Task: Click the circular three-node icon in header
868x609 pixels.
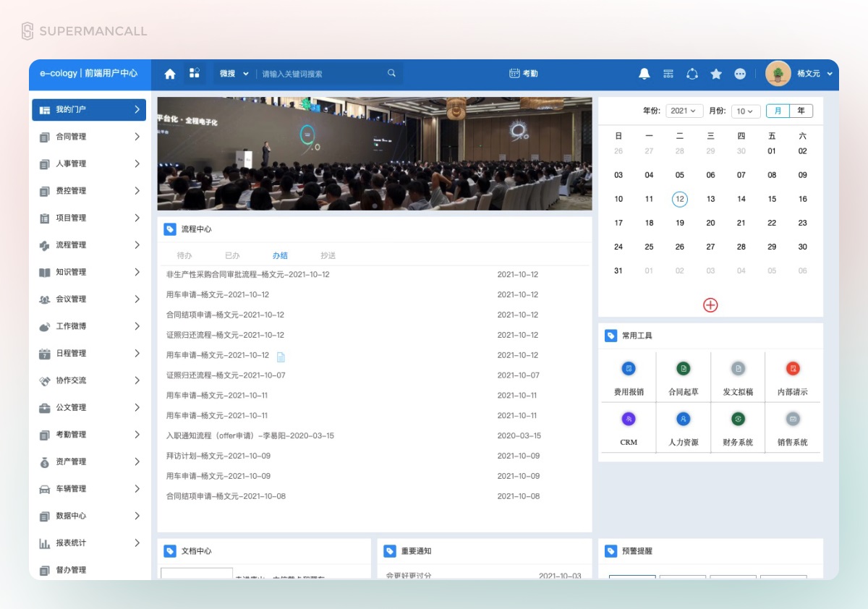Action: click(x=692, y=74)
